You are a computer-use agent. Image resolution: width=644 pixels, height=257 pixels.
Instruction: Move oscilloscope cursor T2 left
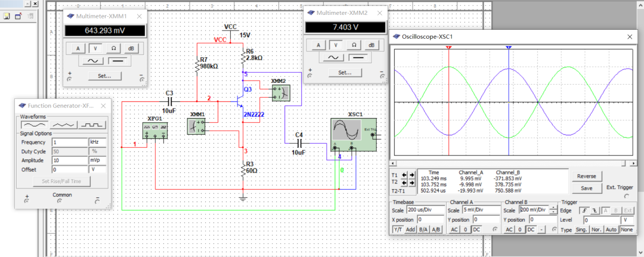(404, 182)
